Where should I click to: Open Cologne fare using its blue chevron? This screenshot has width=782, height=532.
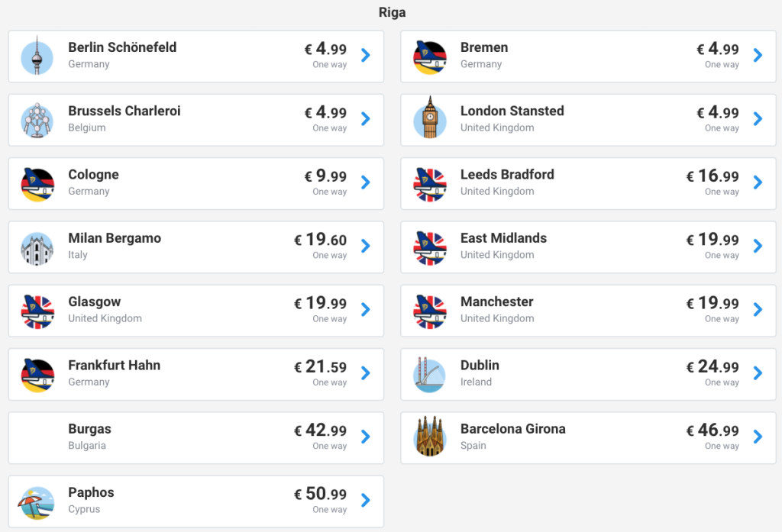[x=366, y=182]
